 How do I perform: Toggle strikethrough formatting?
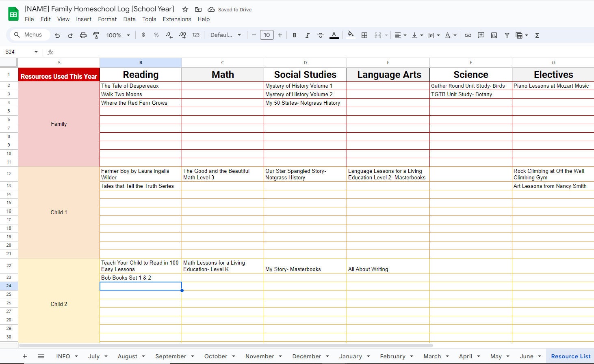click(x=321, y=35)
